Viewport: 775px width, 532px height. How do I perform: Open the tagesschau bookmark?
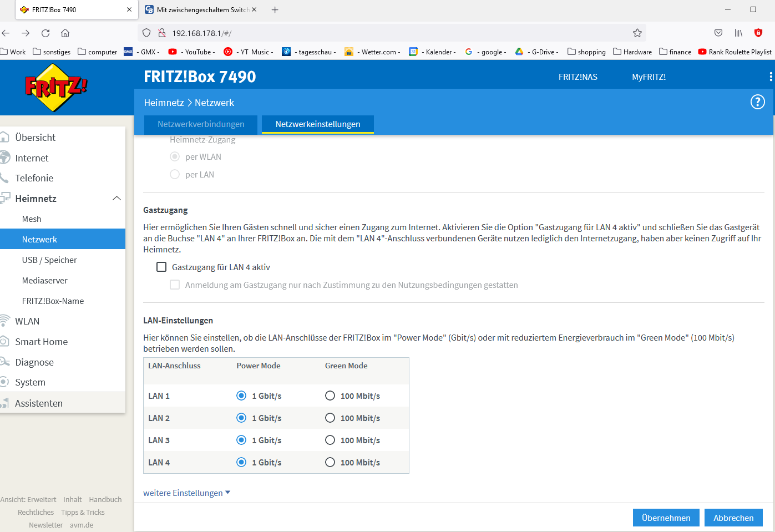[309, 52]
